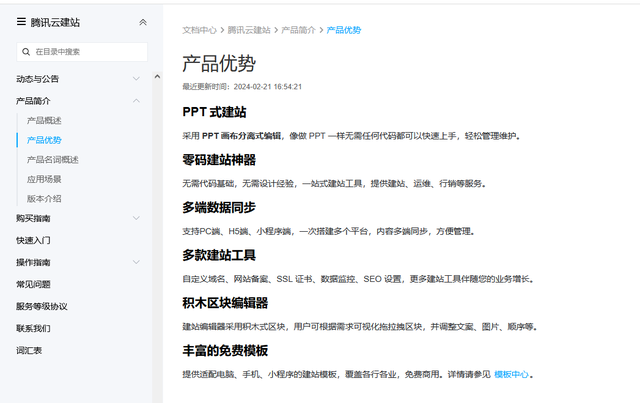Click the 丰富的免费模板 heading

click(x=225, y=351)
